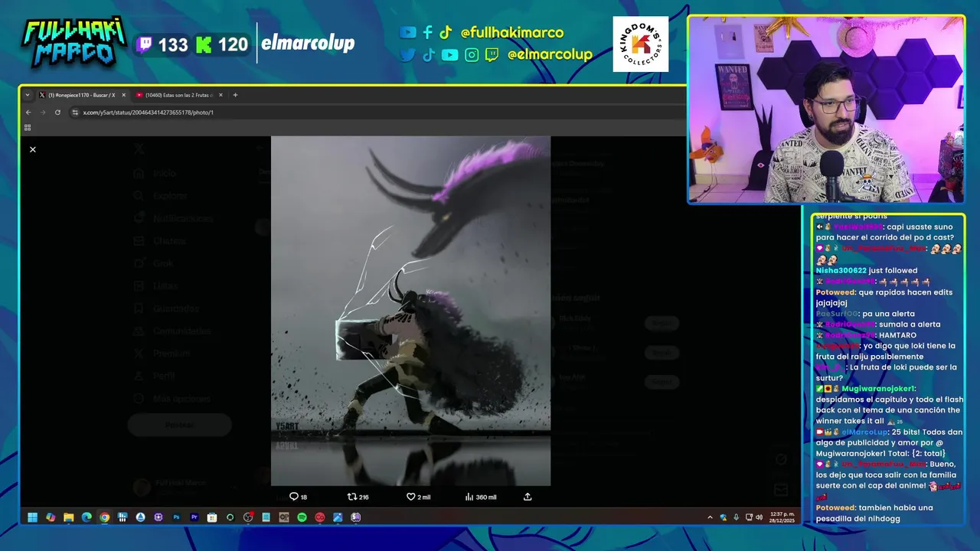Click the dimmed Guardados sidebar item

point(167,308)
